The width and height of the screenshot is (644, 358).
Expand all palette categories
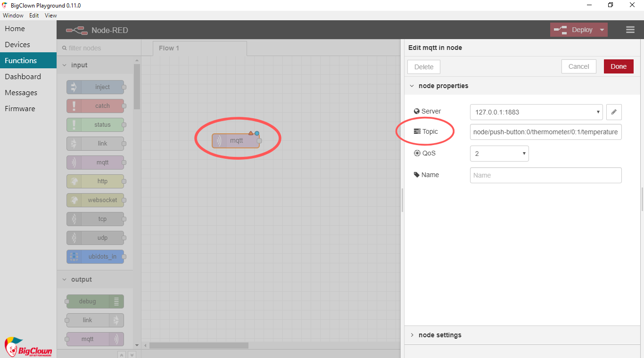(x=132, y=354)
